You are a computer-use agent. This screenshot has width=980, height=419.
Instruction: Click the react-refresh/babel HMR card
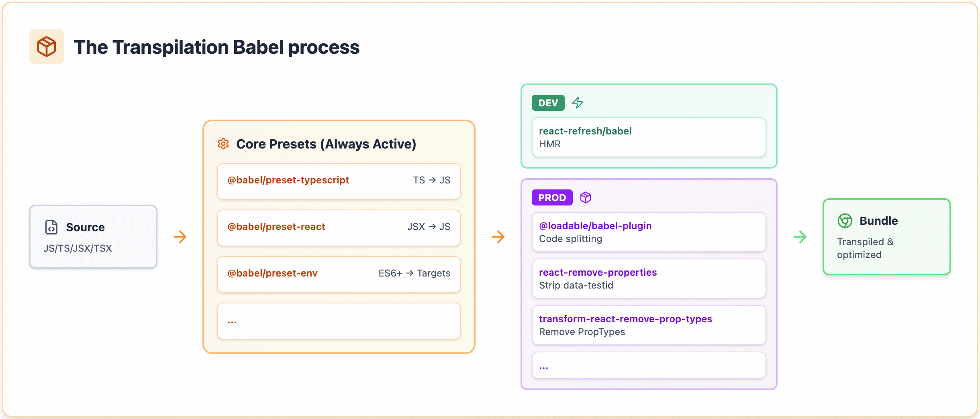click(x=649, y=137)
